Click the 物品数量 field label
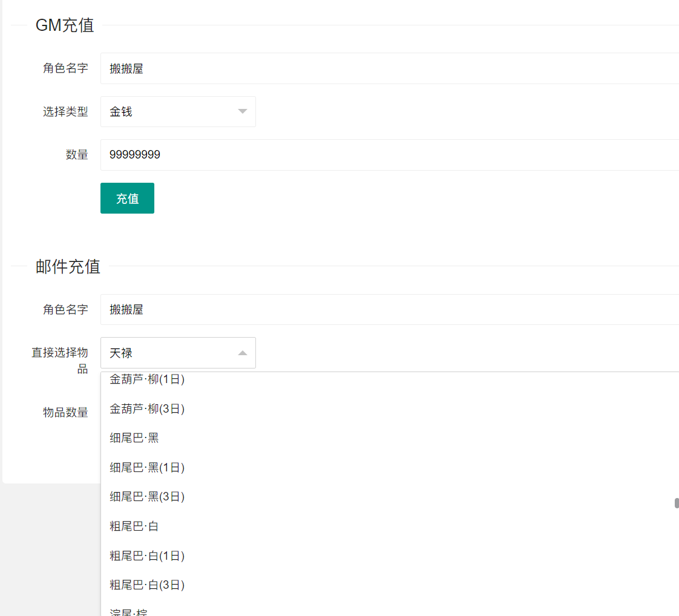Viewport: 679px width, 616px height. click(x=65, y=412)
